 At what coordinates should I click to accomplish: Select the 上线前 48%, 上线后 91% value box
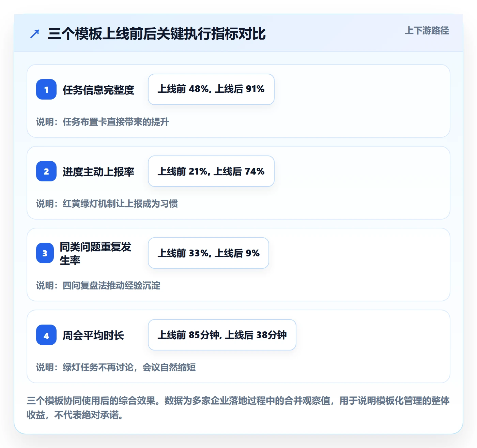click(211, 89)
